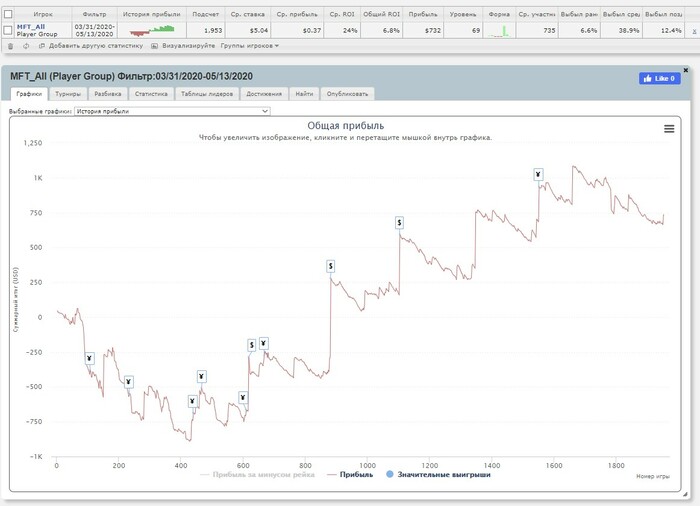Click the $ win marker near game 625
This screenshot has width=700, height=506.
click(x=252, y=345)
